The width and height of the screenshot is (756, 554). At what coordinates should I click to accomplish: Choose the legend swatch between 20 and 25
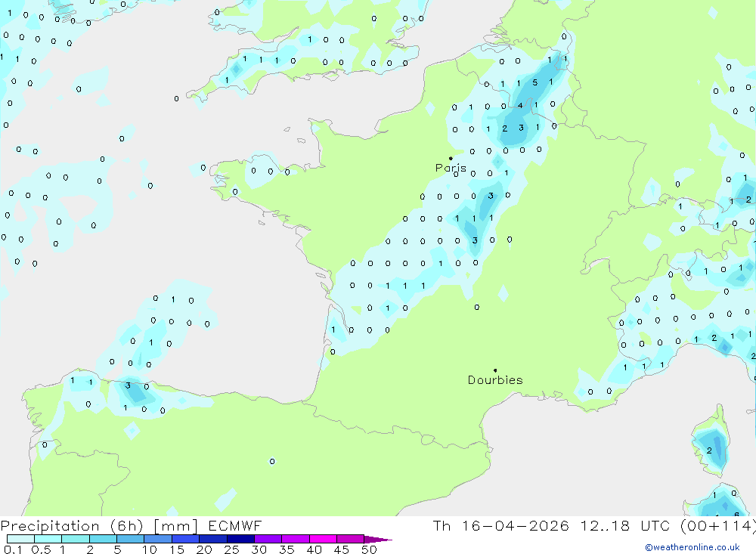pos(213,539)
